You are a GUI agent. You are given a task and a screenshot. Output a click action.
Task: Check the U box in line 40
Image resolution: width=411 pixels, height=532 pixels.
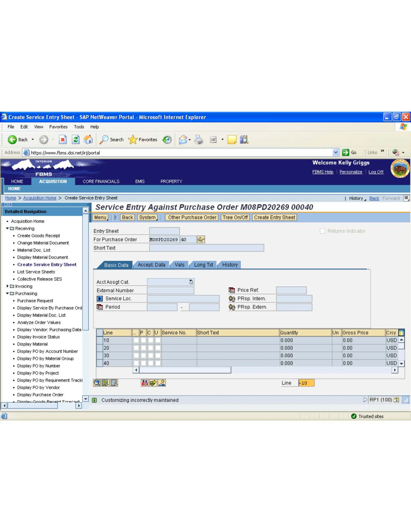[158, 363]
